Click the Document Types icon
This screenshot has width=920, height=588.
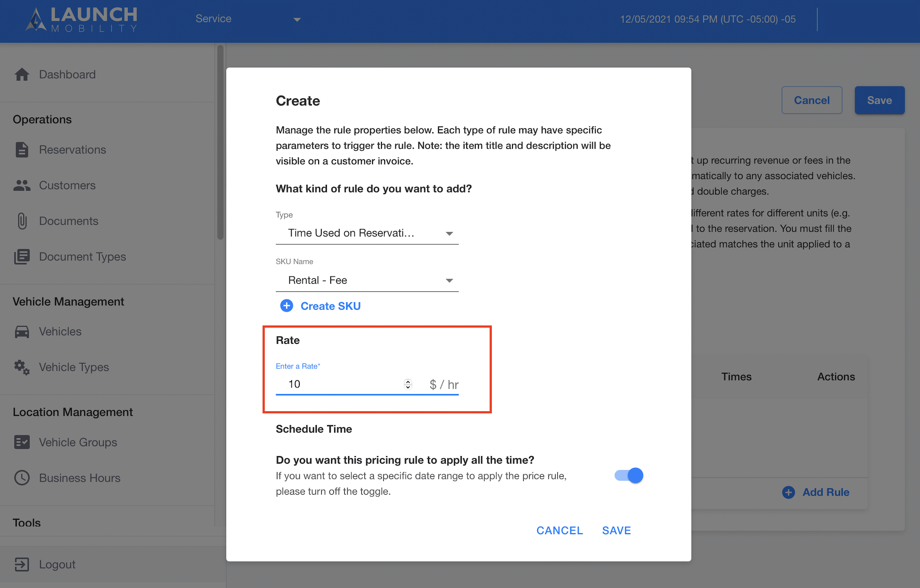tap(22, 257)
